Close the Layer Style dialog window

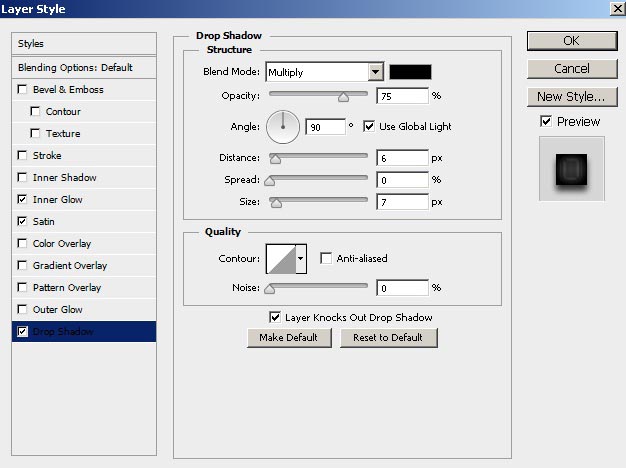click(618, 9)
